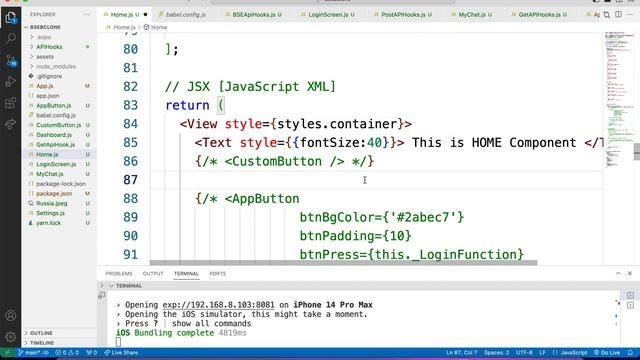This screenshot has height=360, width=640.
Task: Click the Home symbol in breadcrumb
Action: pyautogui.click(x=155, y=27)
